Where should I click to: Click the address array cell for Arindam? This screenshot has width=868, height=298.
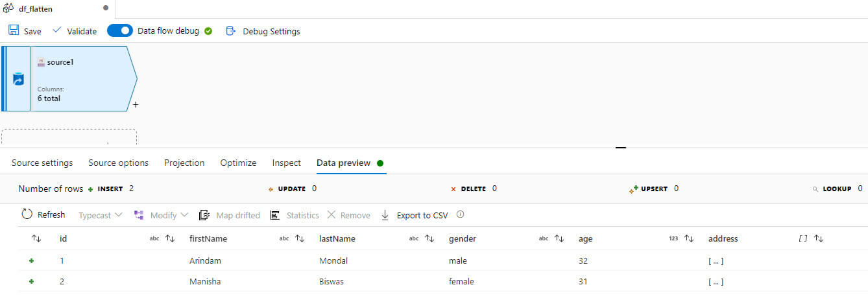(716, 260)
